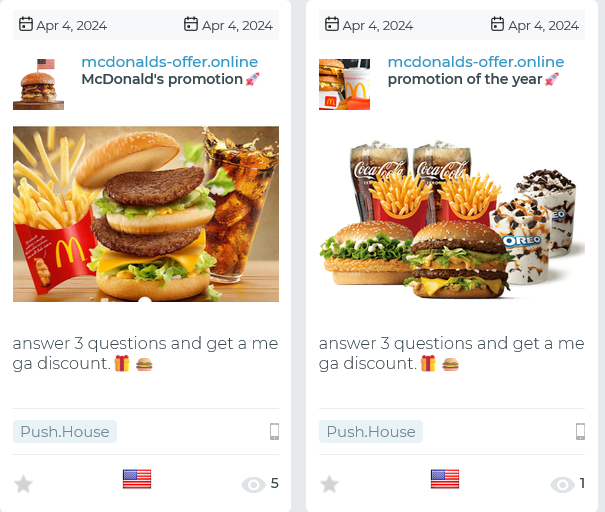Click the large floating burger ad image
Screen dimensions: 605x512
point(146,214)
